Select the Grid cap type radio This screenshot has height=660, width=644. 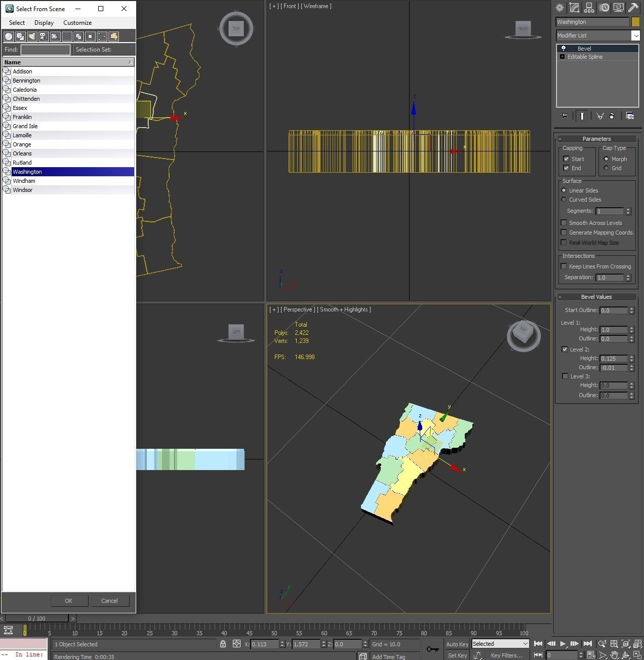[606, 168]
